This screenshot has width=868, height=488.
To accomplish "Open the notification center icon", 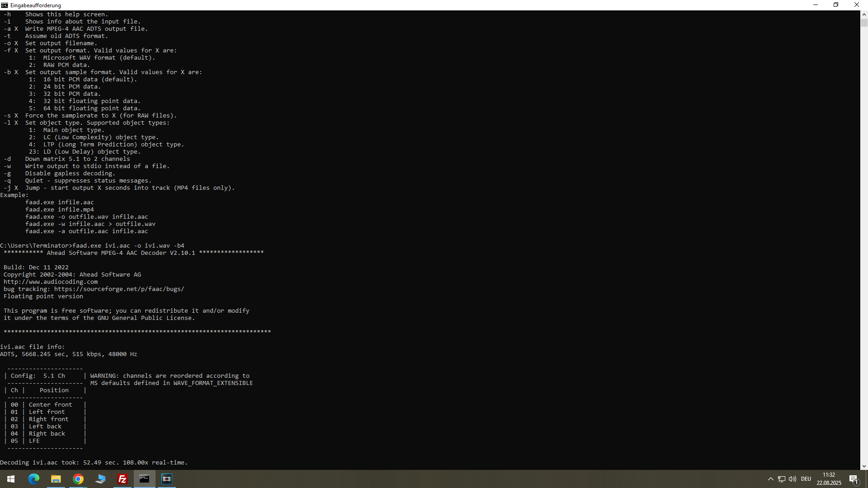I will pos(854,479).
